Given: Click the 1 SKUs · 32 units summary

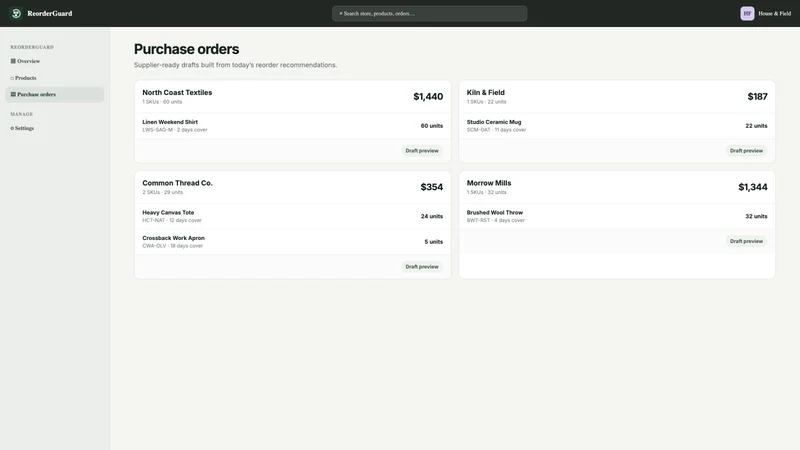Looking at the screenshot, I should [x=487, y=192].
